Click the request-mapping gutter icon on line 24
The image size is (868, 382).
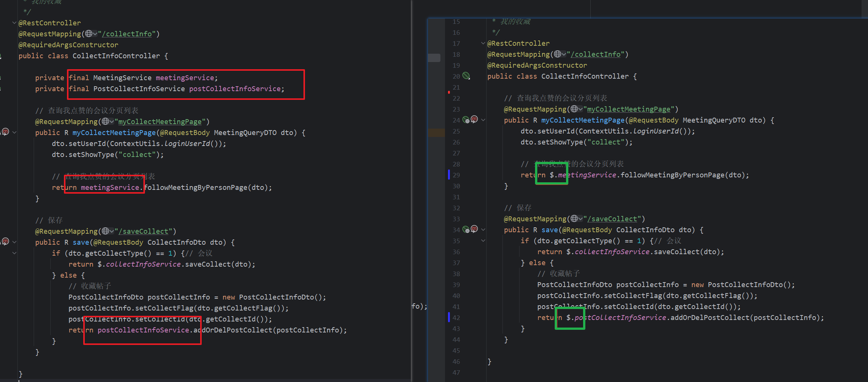[x=466, y=120]
